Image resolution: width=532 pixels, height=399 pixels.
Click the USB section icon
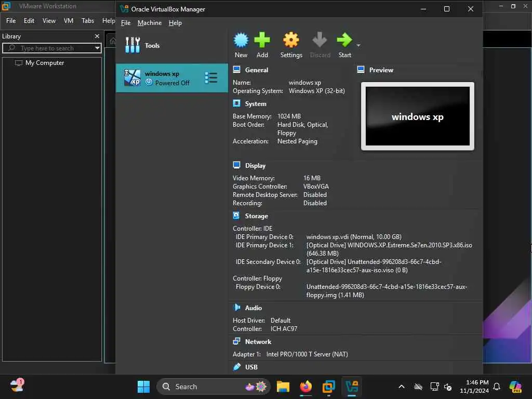tap(236, 367)
